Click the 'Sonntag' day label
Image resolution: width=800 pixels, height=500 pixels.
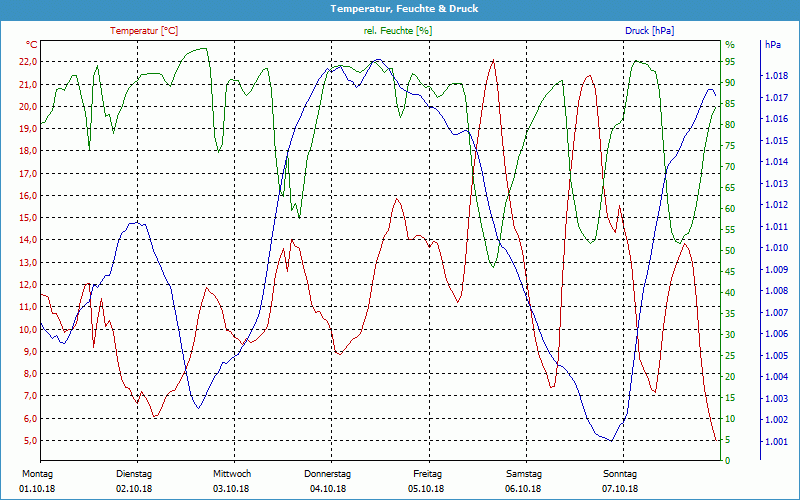[x=620, y=473]
